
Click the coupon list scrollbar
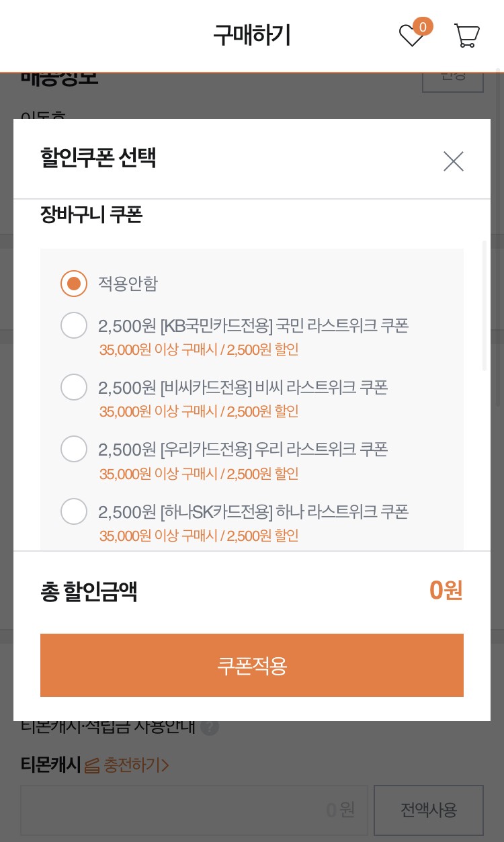click(x=485, y=306)
